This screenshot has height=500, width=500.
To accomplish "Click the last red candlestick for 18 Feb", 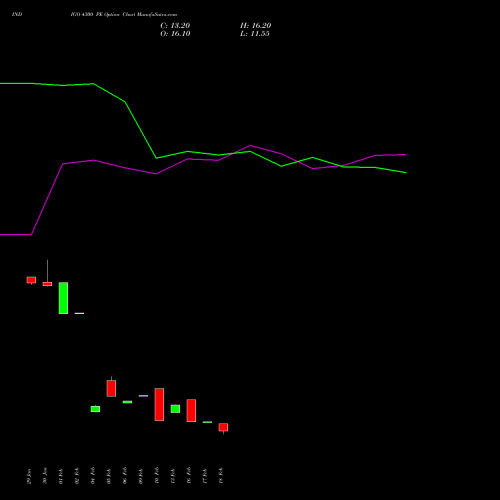I will [x=223, y=427].
